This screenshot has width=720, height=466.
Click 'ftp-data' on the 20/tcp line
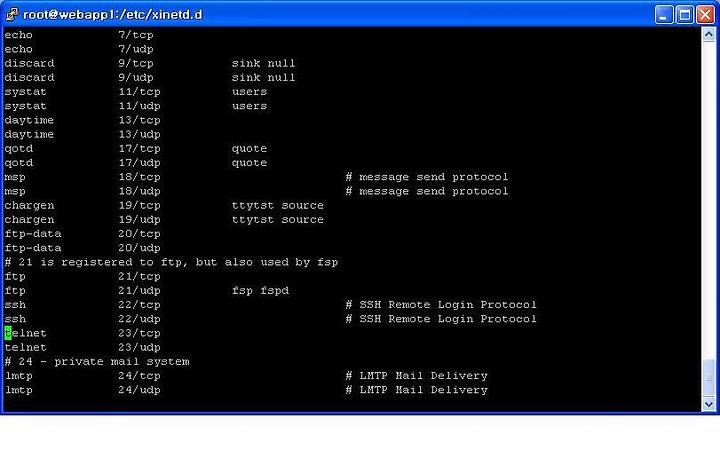coord(33,234)
